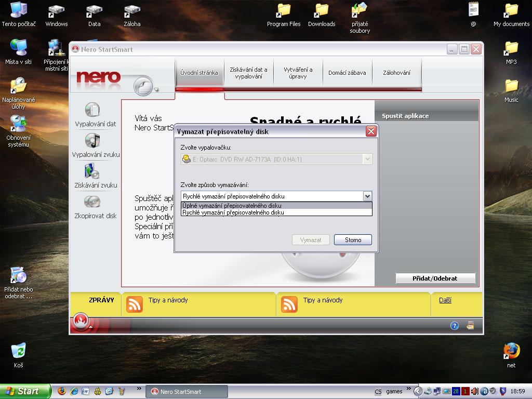
Task: Click the 'Zvolte vypalovačku:' label in the dialog
Action: pos(206,148)
